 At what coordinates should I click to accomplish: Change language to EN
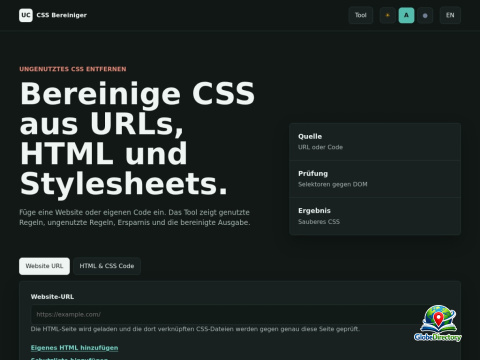point(450,15)
